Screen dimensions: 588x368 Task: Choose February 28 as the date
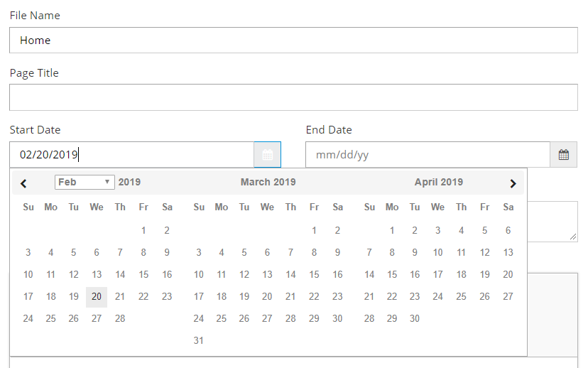[120, 319]
